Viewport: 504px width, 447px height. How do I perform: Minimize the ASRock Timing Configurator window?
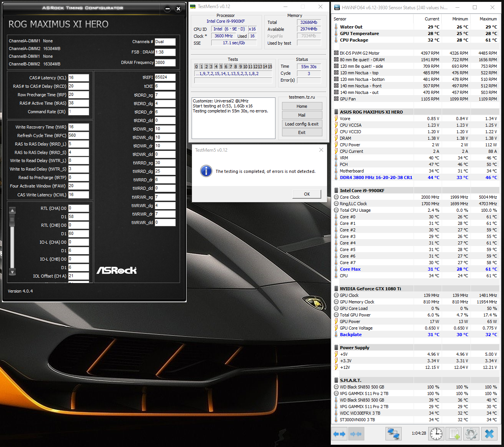click(x=168, y=9)
